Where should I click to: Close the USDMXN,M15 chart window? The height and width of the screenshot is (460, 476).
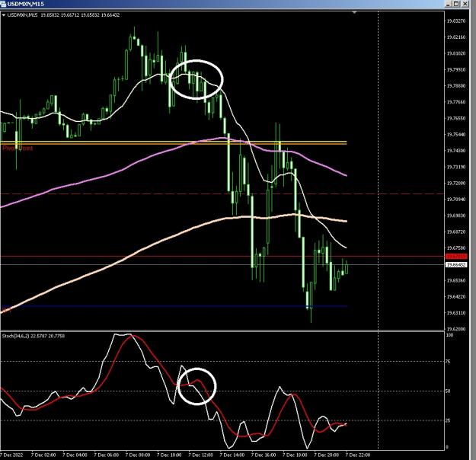coord(465,4)
